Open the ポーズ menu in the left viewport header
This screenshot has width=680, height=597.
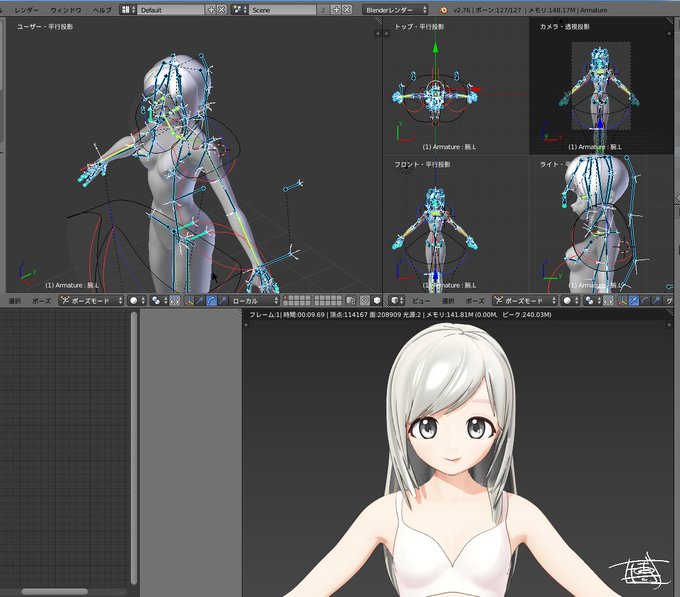(x=42, y=300)
